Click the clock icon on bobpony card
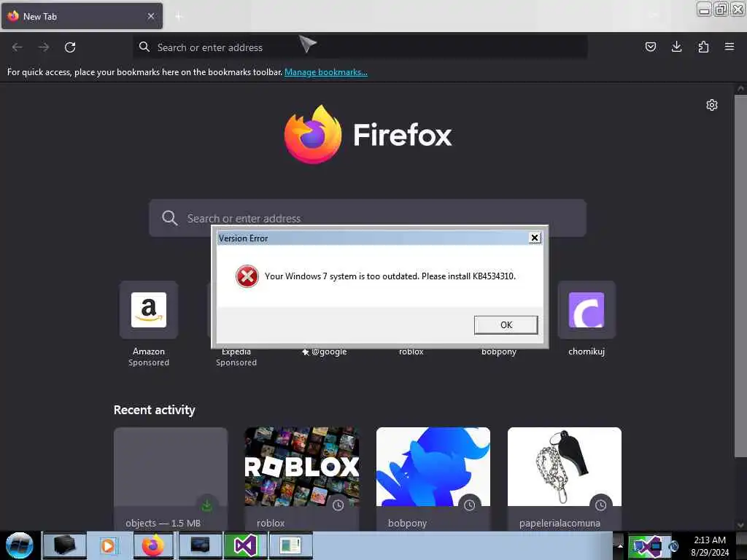 (x=469, y=505)
